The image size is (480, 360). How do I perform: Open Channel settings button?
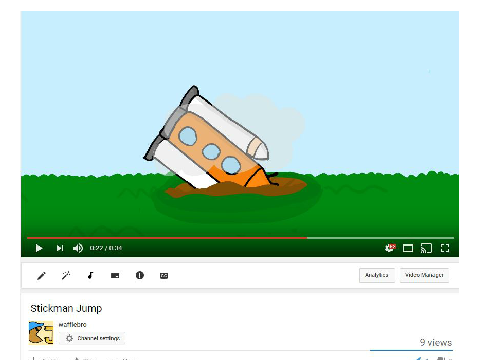pyautogui.click(x=92, y=338)
